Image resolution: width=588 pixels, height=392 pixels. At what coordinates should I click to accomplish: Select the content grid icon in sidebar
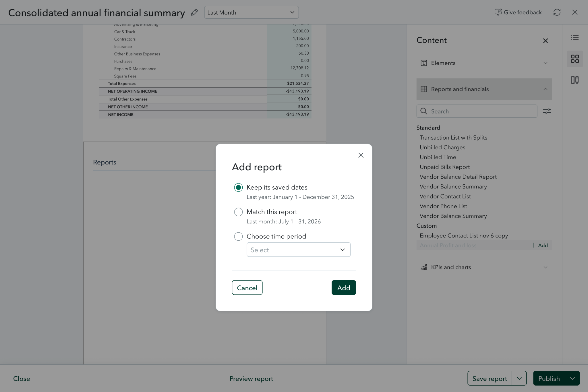point(575,59)
